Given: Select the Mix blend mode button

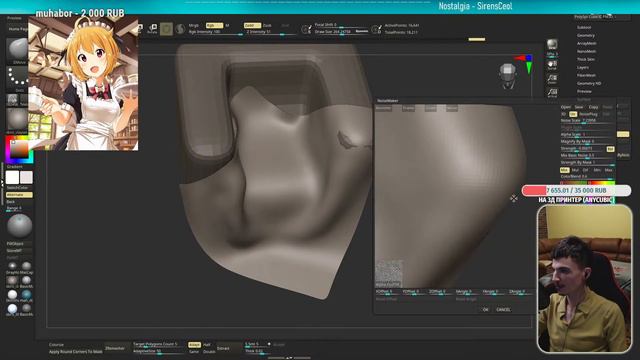Looking at the screenshot, I should point(564,170).
